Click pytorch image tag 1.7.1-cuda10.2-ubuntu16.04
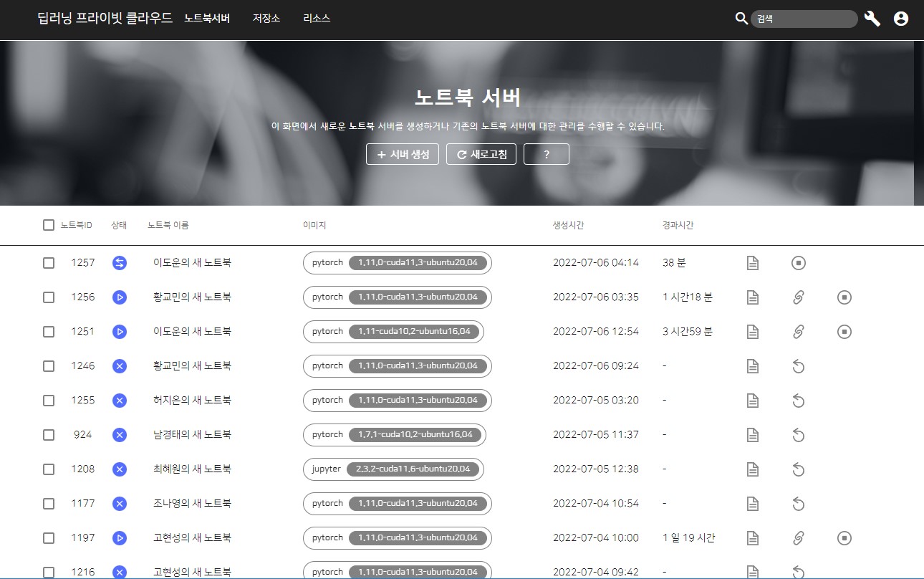The image size is (924, 579). click(x=415, y=435)
